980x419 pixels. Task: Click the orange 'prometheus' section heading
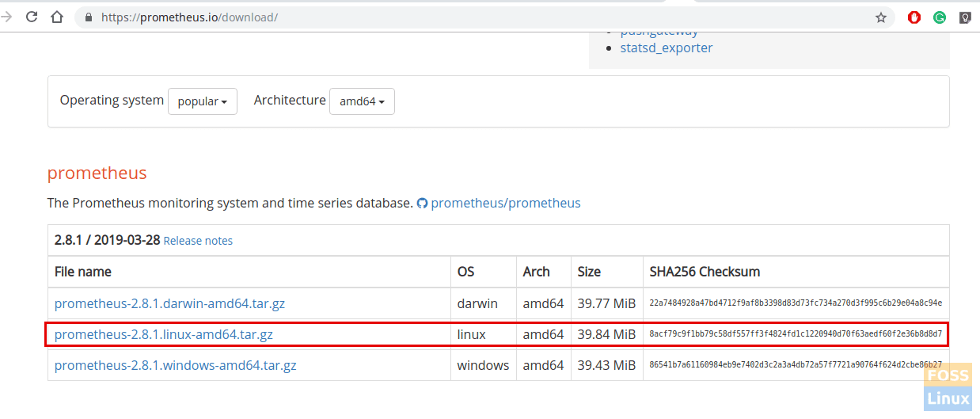coord(97,173)
